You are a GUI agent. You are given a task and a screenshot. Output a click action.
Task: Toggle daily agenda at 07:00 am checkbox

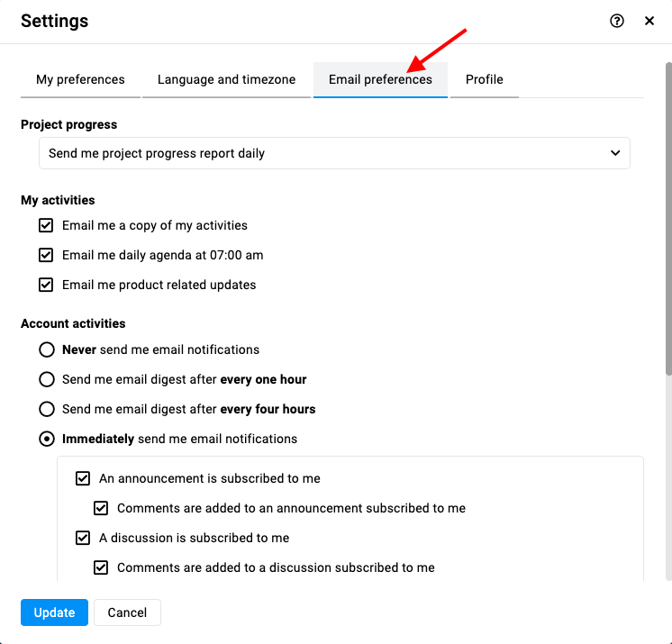point(46,255)
